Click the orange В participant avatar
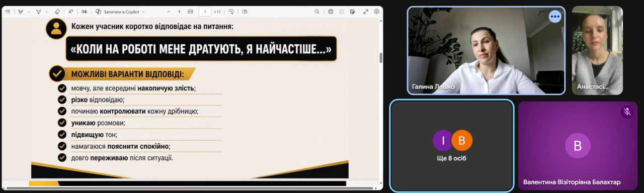Screen dimensions: 644x193 click(462, 140)
